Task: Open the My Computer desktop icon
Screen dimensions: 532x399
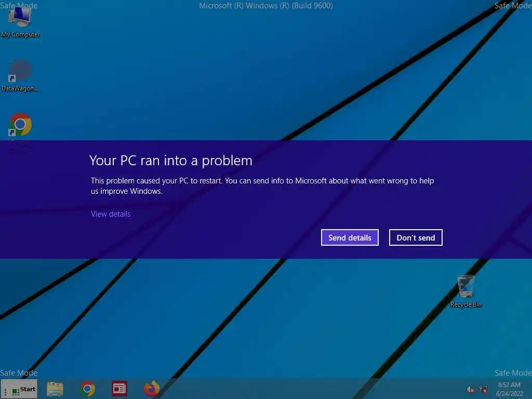Action: 20,22
